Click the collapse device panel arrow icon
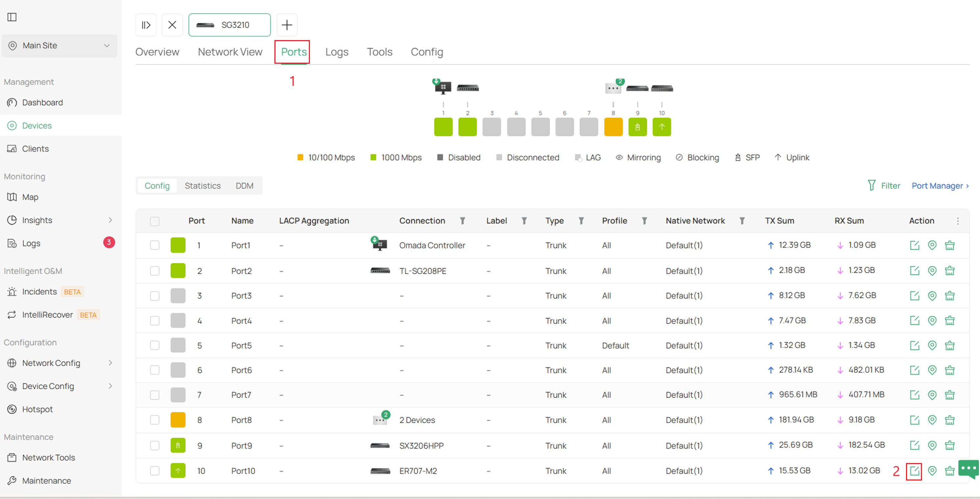980x499 pixels. click(146, 25)
